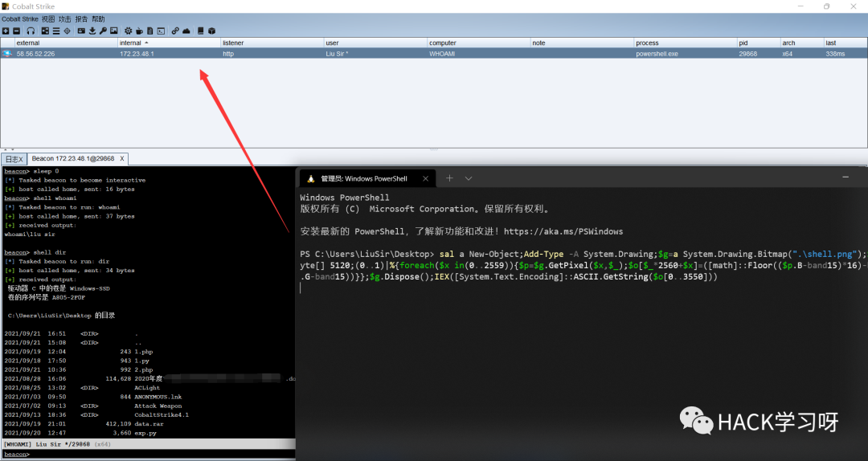Click the scripted web delivery terminal icon
The height and width of the screenshot is (461, 868).
161,31
